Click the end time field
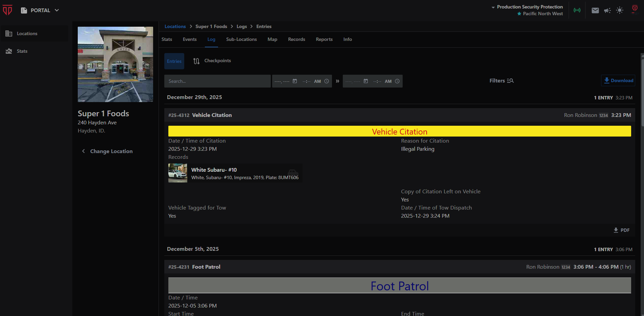Screen dimensions: 644x316 click(382, 81)
